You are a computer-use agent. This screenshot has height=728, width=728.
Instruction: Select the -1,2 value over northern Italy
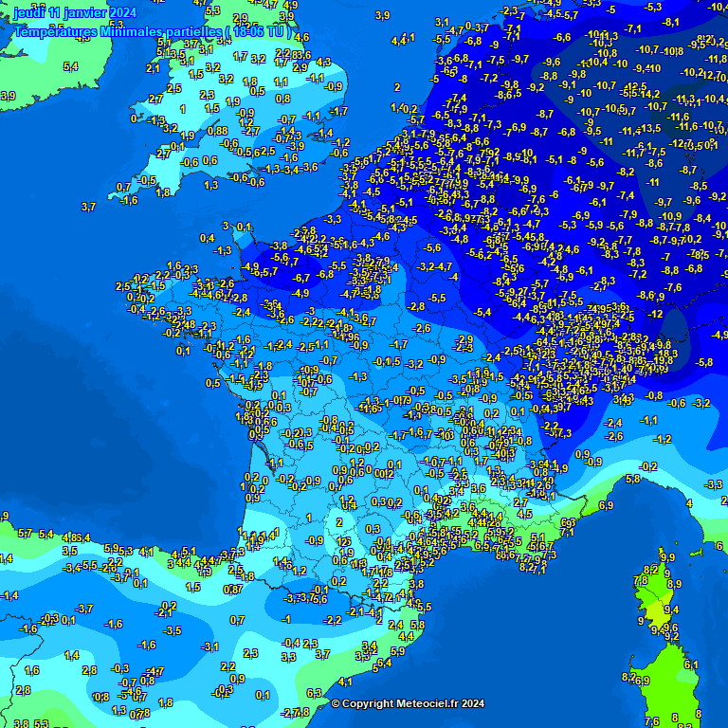point(662,439)
